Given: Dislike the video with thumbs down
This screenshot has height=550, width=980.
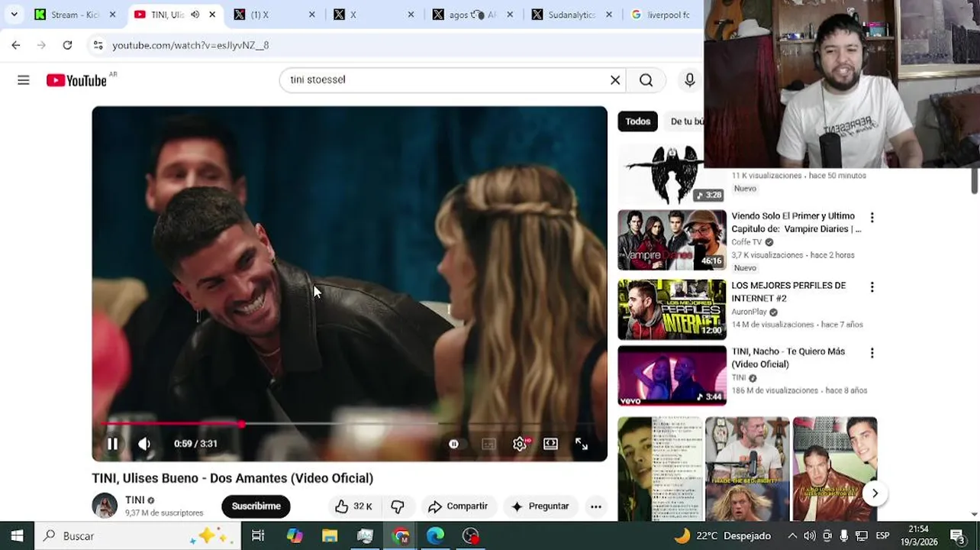Looking at the screenshot, I should pos(398,506).
